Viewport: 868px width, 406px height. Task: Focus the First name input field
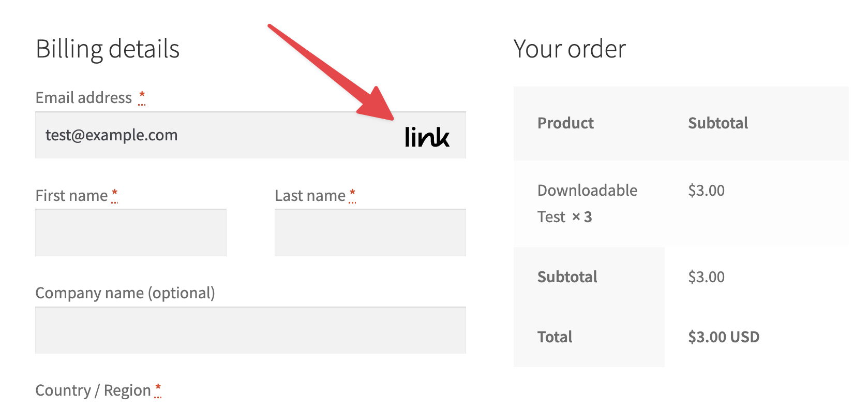[130, 233]
